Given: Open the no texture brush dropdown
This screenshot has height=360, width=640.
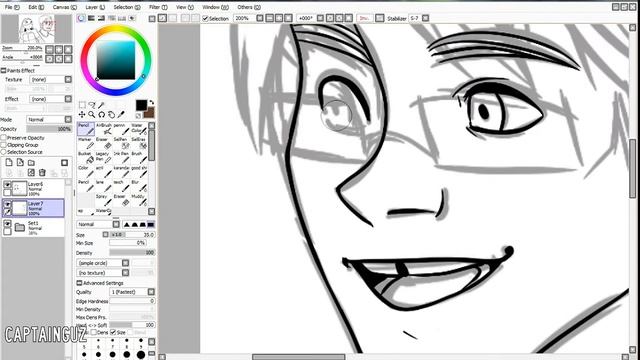Looking at the screenshot, I should pyautogui.click(x=103, y=273).
